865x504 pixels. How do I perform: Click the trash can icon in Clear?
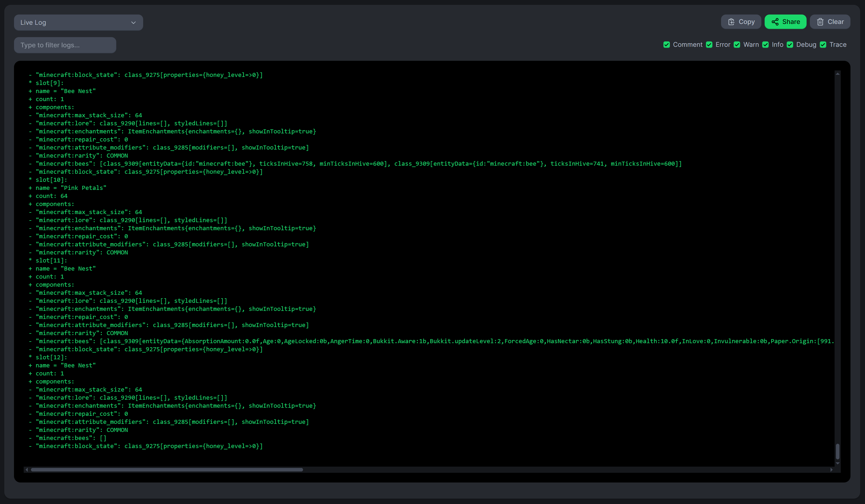point(820,22)
